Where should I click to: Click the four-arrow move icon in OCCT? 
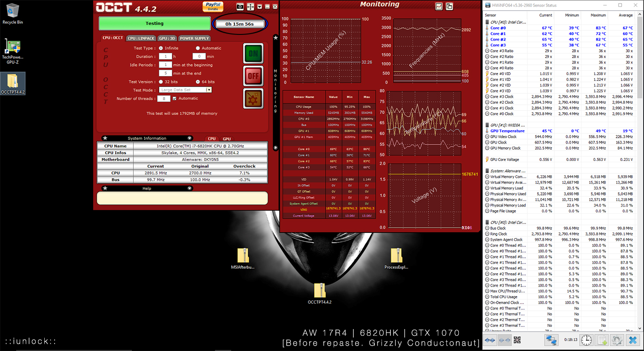[250, 7]
